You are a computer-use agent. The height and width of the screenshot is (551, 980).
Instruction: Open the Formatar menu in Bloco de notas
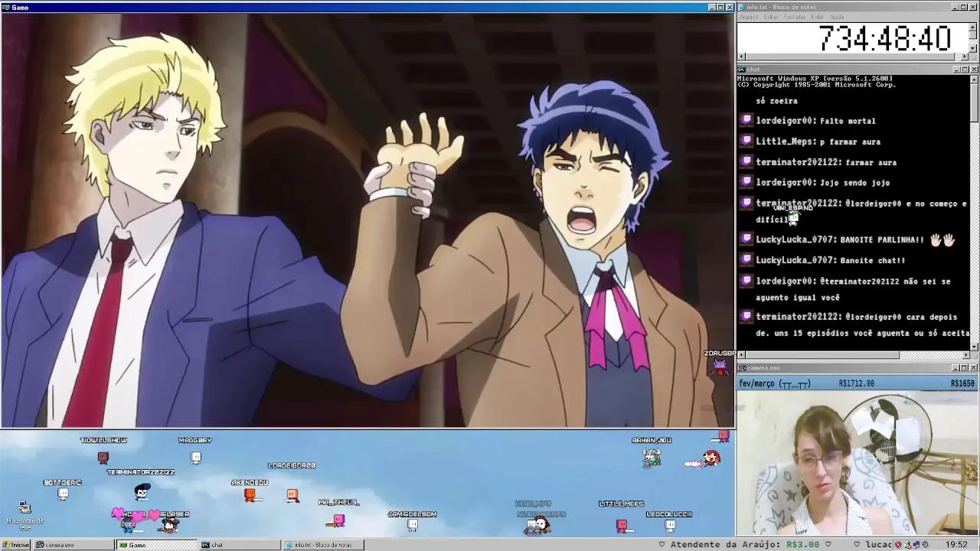pyautogui.click(x=795, y=17)
